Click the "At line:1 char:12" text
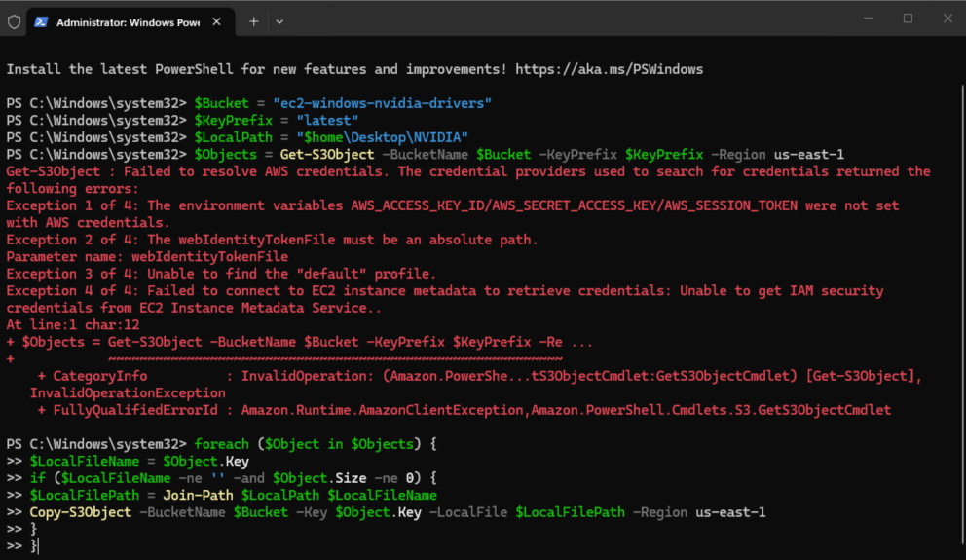Image resolution: width=966 pixels, height=560 pixels. pyautogui.click(x=73, y=324)
